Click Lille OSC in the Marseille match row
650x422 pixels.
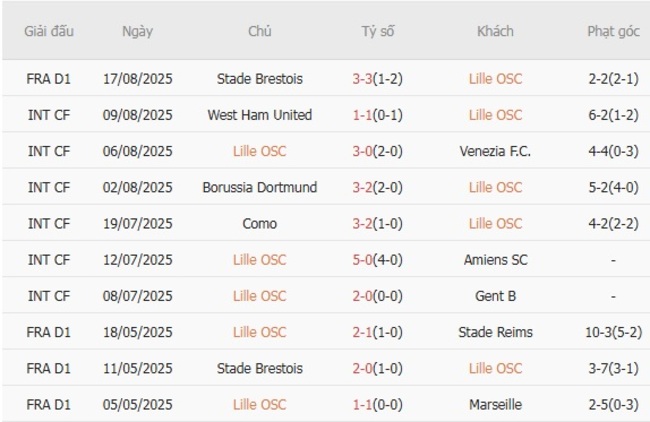[x=259, y=404]
